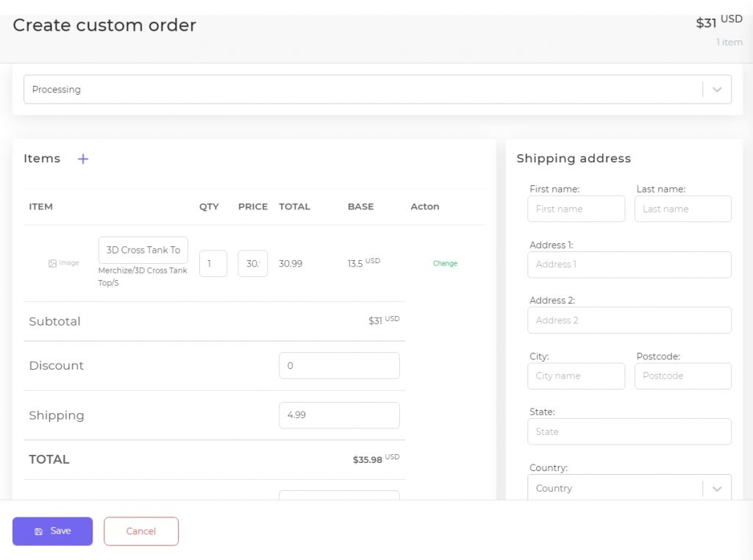This screenshot has height=560, width=753.
Task: Click the image placeholder icon in the item row
Action: pos(53,263)
